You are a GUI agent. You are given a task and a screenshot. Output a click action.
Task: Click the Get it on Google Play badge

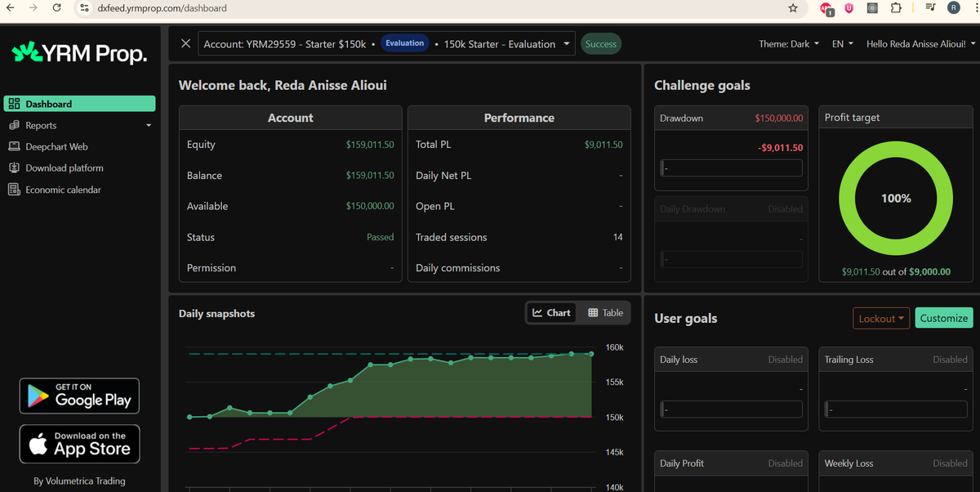[x=79, y=396]
